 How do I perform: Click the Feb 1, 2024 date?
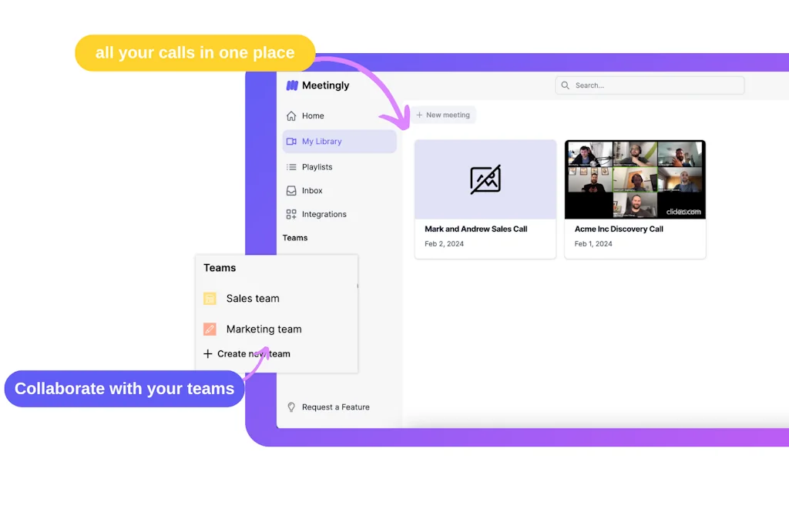pyautogui.click(x=593, y=244)
